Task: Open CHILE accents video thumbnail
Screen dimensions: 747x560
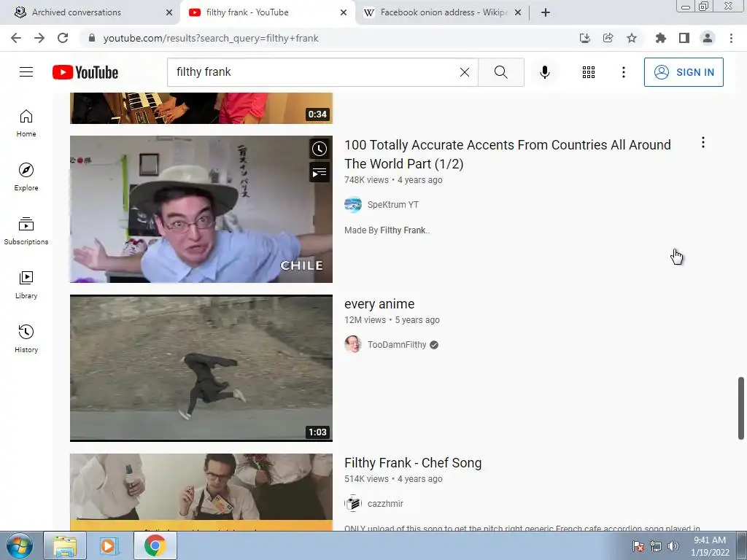Action: click(x=201, y=209)
